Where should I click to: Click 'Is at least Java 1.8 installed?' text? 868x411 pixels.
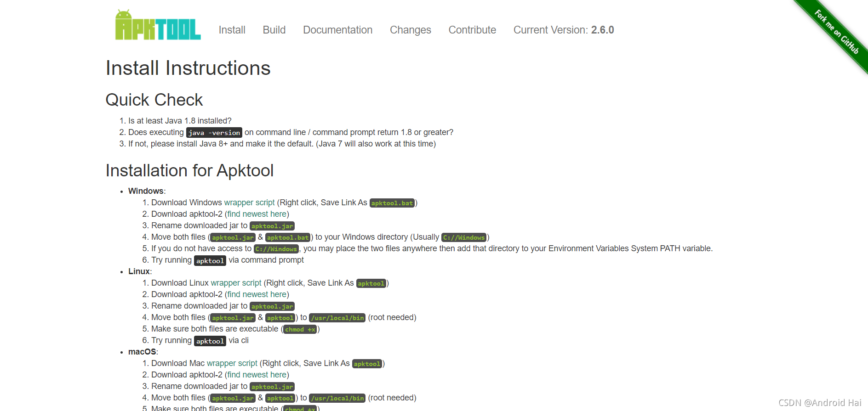click(180, 121)
